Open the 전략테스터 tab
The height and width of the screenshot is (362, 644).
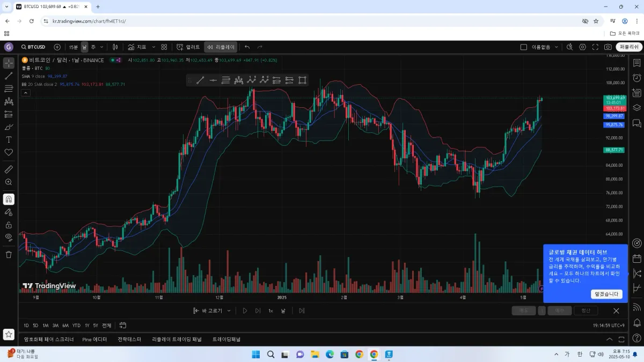coord(129,339)
